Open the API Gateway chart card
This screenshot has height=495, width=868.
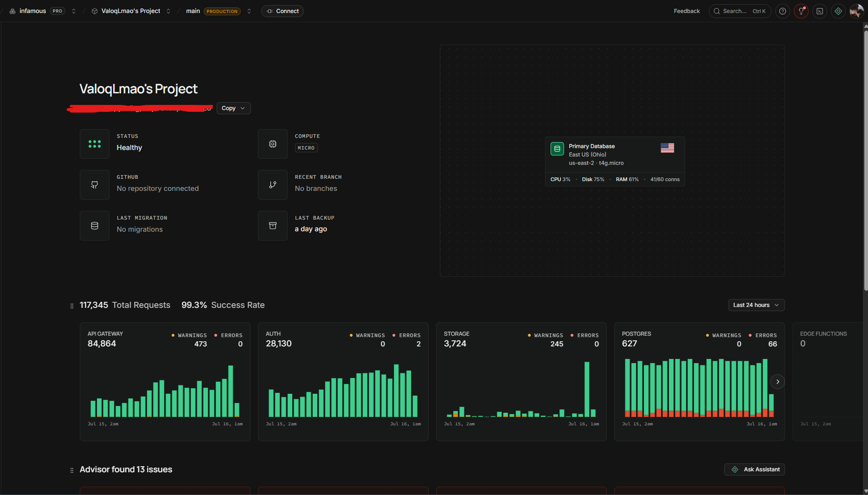tap(165, 382)
